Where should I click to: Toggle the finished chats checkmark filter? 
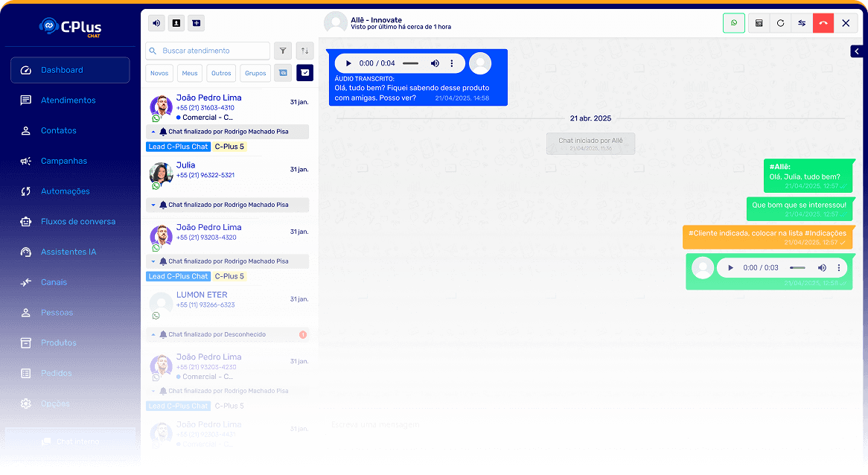click(x=304, y=73)
